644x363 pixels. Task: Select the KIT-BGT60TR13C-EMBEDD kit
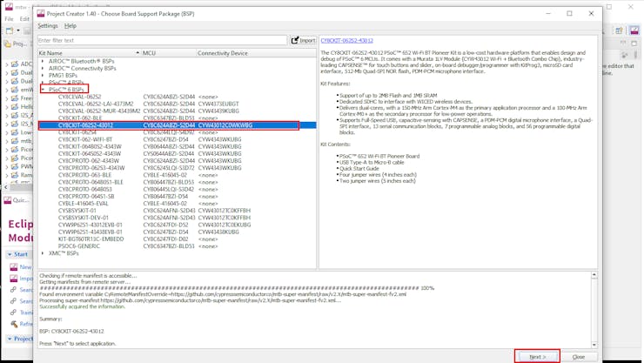pos(177,239)
